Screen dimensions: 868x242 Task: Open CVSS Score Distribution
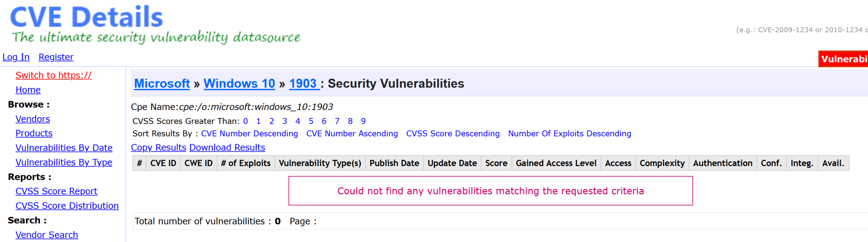[67, 206]
